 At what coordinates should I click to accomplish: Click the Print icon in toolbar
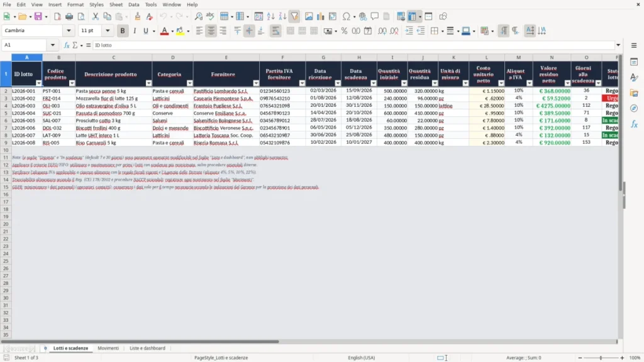69,16
